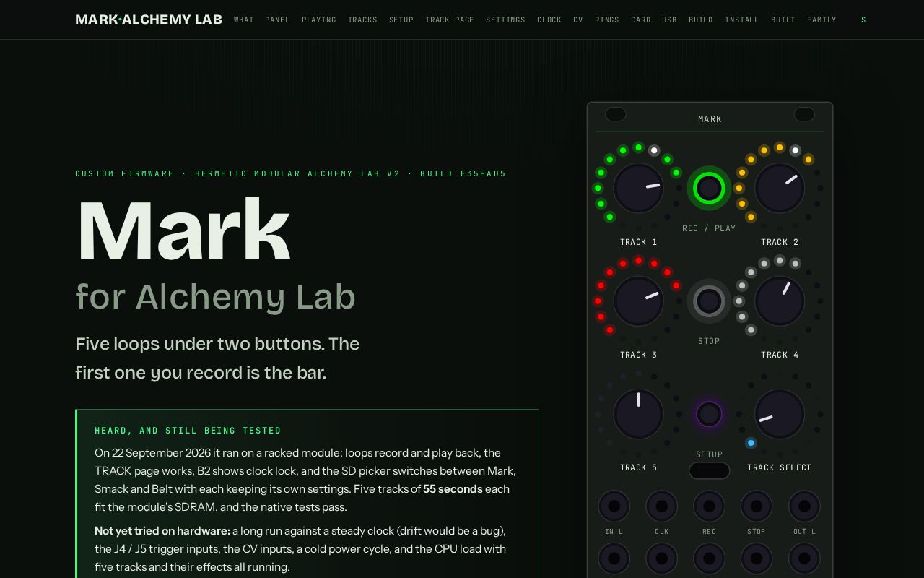Open the RINGS nav link
The image size is (924, 578).
click(607, 20)
